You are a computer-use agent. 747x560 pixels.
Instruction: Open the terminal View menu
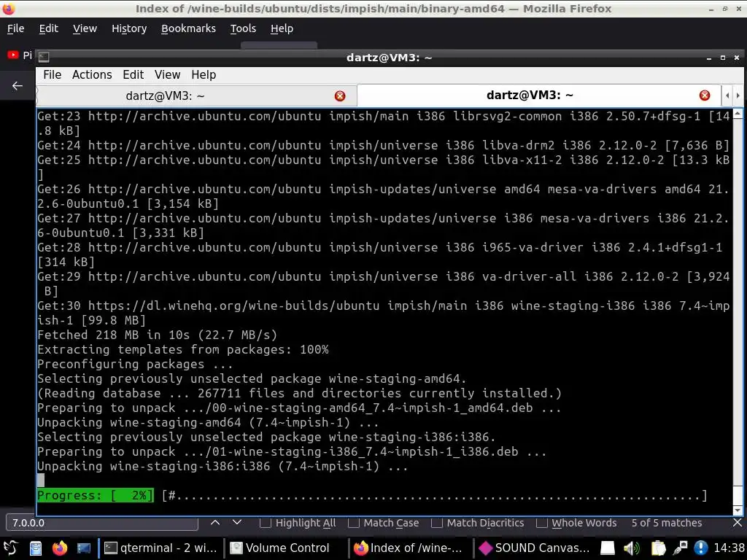coord(167,75)
